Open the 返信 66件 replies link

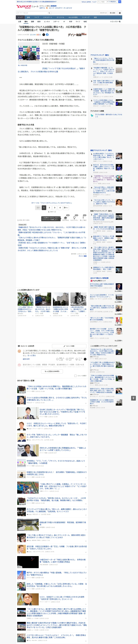[26, 359]
